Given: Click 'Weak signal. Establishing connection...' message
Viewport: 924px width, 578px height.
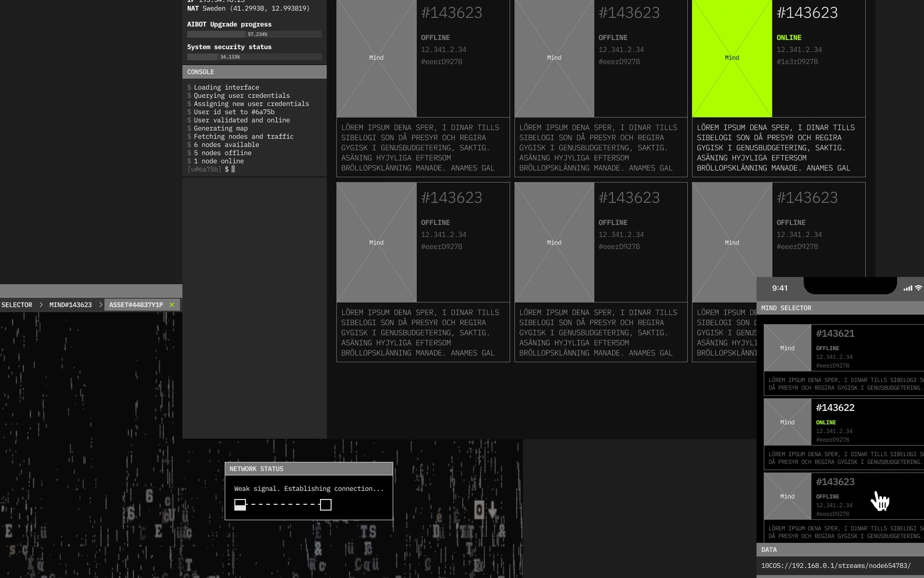Looking at the screenshot, I should point(309,488).
